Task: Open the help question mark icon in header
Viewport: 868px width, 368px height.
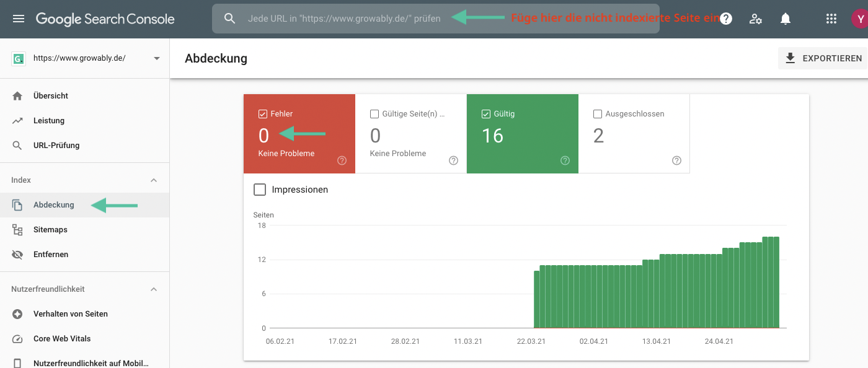Action: click(x=726, y=19)
